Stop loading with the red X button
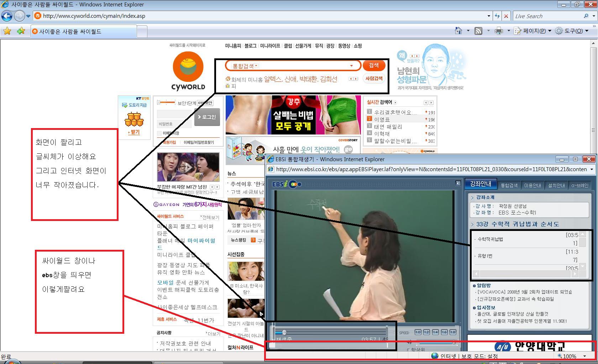This screenshot has height=364, width=598. tap(506, 16)
